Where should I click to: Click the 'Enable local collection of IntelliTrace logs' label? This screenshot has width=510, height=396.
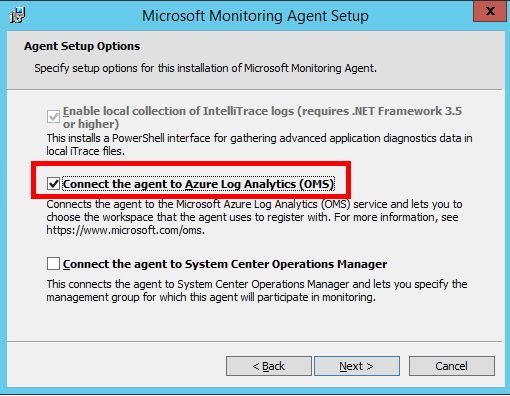(x=262, y=117)
